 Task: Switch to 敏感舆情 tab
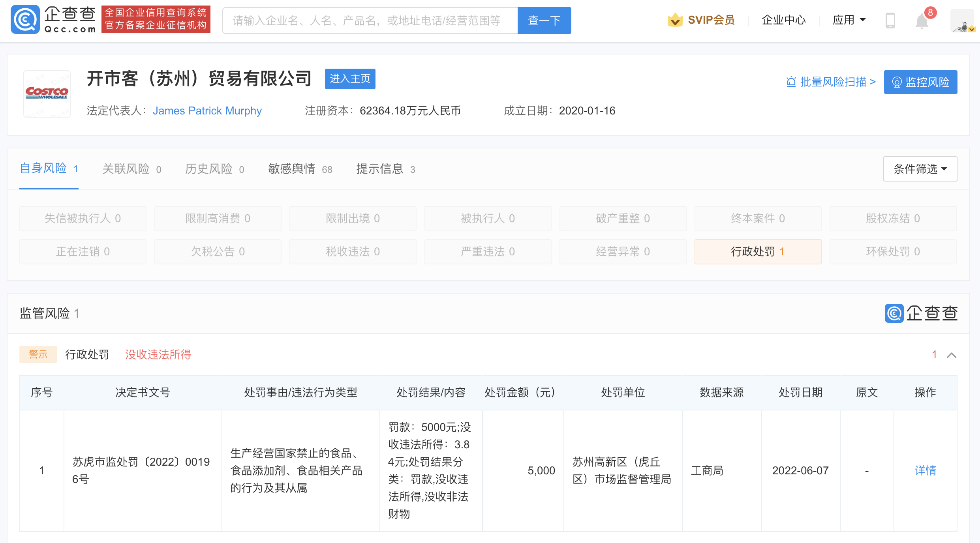tap(300, 169)
